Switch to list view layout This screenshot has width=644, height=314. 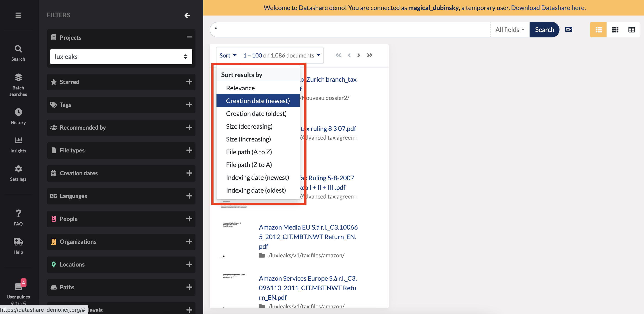point(599,30)
